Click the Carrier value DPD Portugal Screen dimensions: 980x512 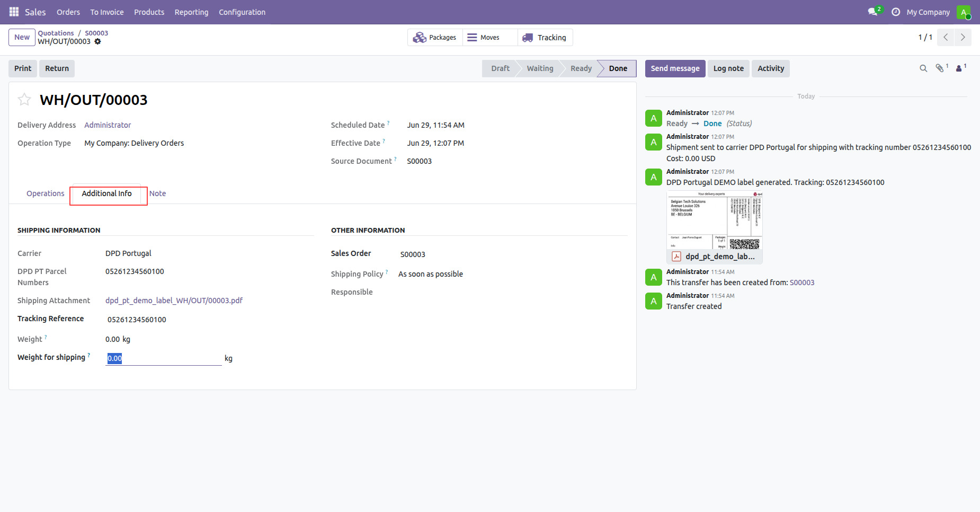(128, 253)
